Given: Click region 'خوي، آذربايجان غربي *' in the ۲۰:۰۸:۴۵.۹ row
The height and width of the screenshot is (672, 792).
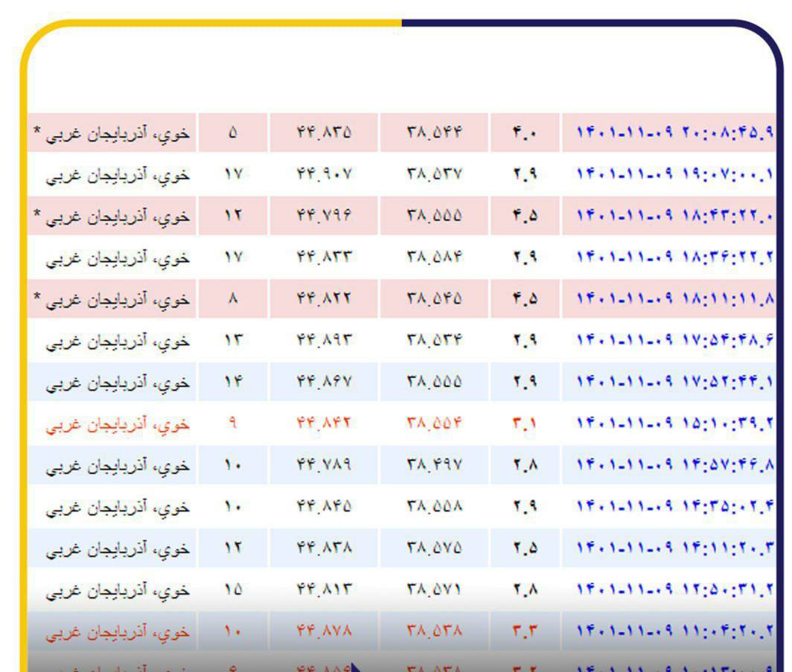Looking at the screenshot, I should 112,134.
